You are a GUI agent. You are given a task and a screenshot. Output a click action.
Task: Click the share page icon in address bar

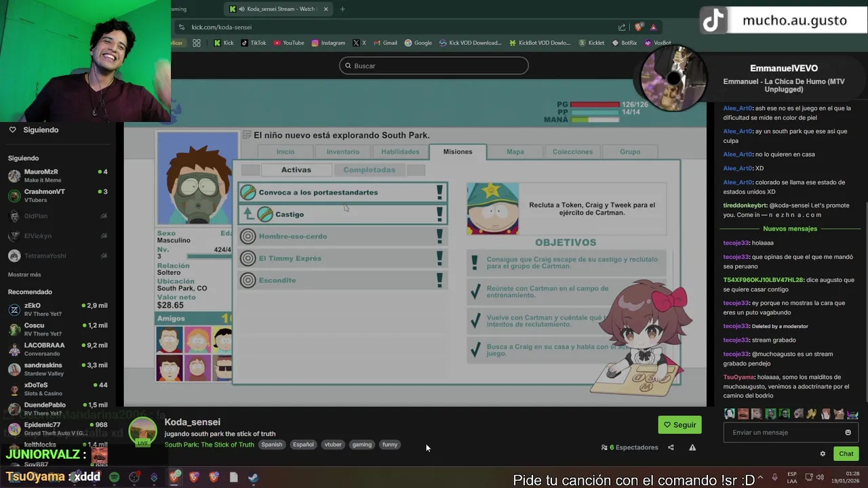tap(622, 27)
